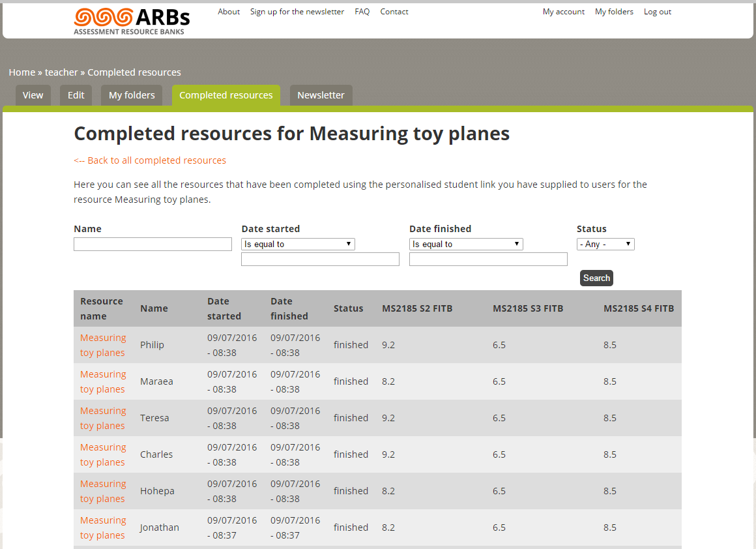The width and height of the screenshot is (756, 549).
Task: Click the MS2185 S4 FITB column header
Action: click(x=638, y=308)
